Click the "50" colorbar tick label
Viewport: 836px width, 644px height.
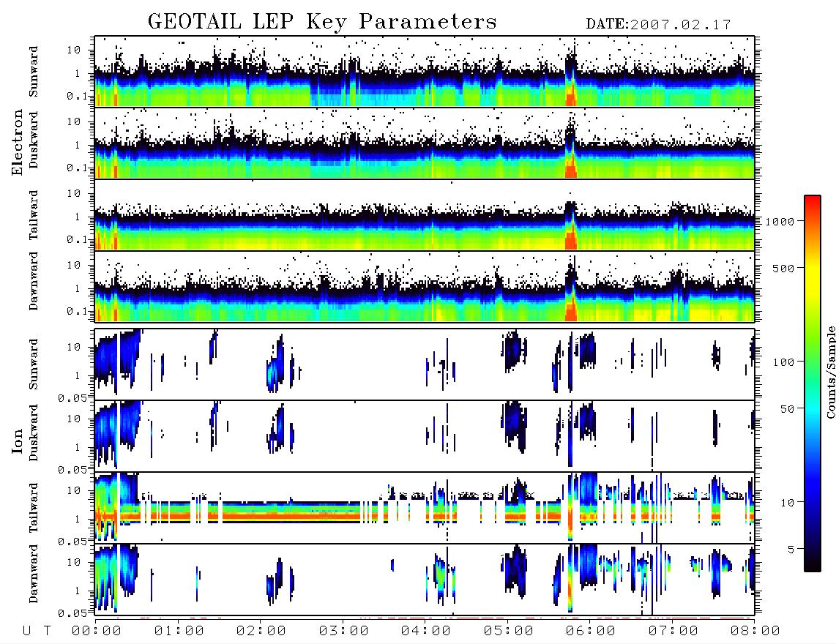click(x=788, y=409)
